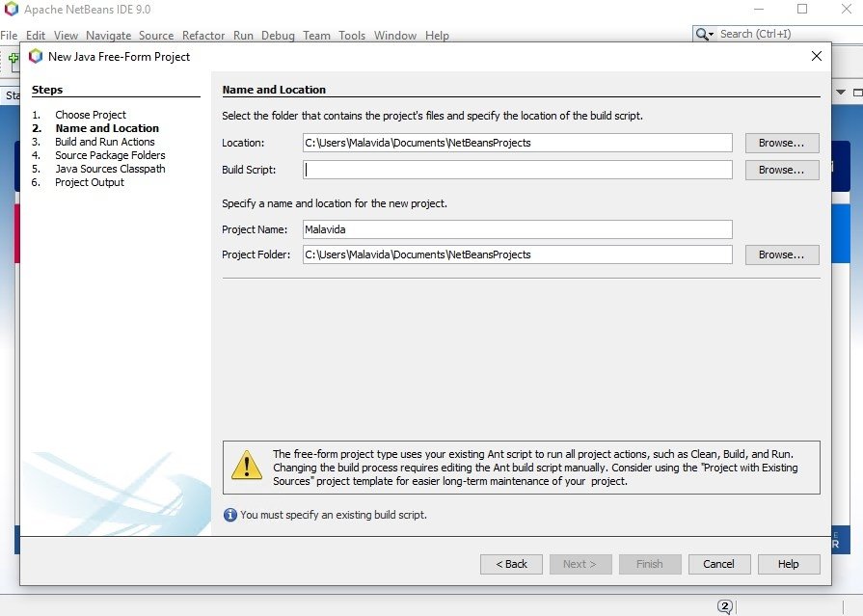Close the New Java Free-Form Project dialog
863x616 pixels.
point(817,56)
